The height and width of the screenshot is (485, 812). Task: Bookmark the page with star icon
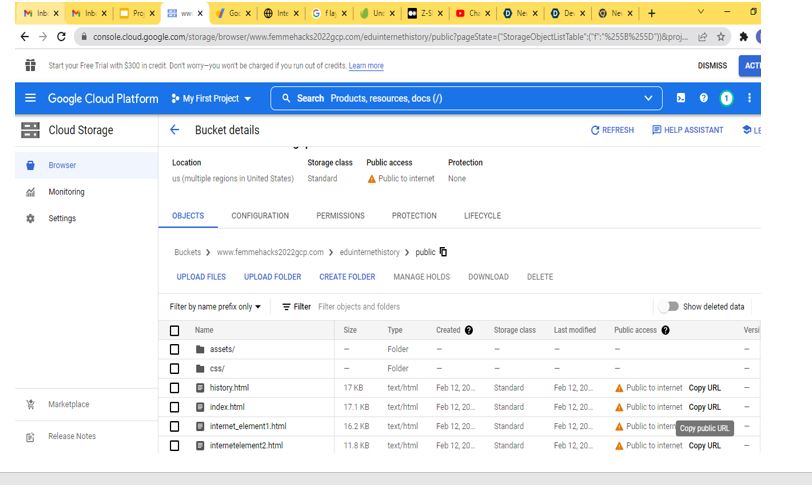point(720,36)
